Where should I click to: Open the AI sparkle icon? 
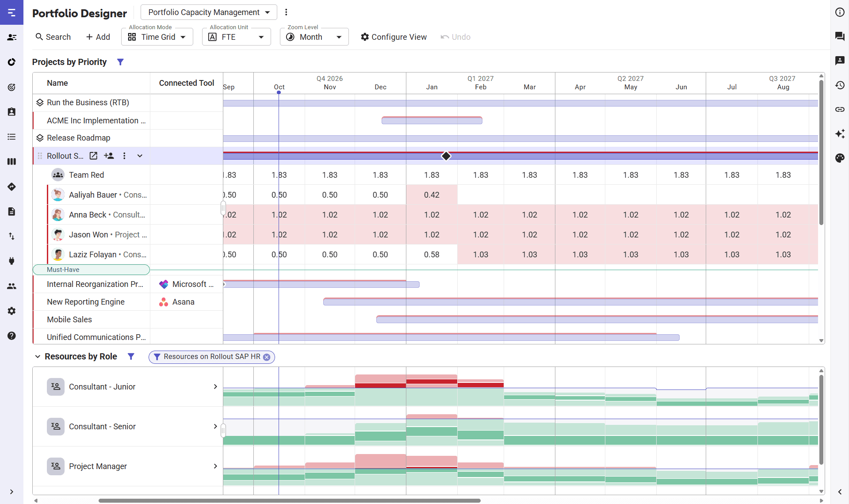pyautogui.click(x=840, y=134)
